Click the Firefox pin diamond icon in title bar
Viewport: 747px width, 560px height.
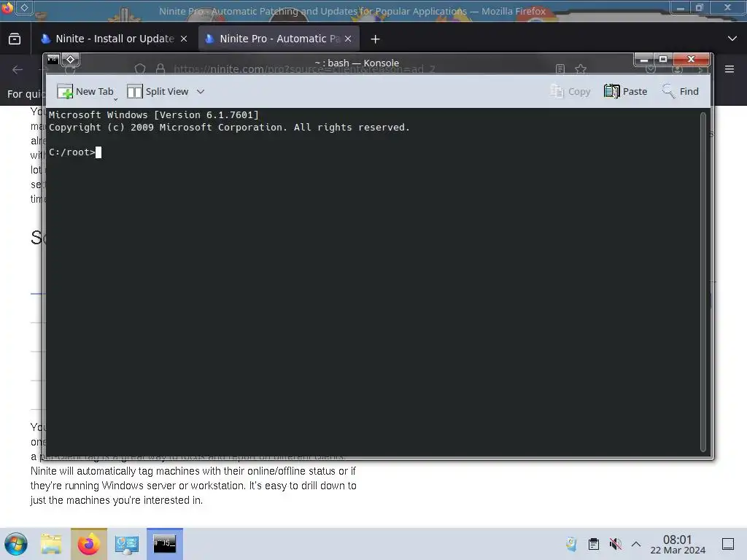pos(25,7)
